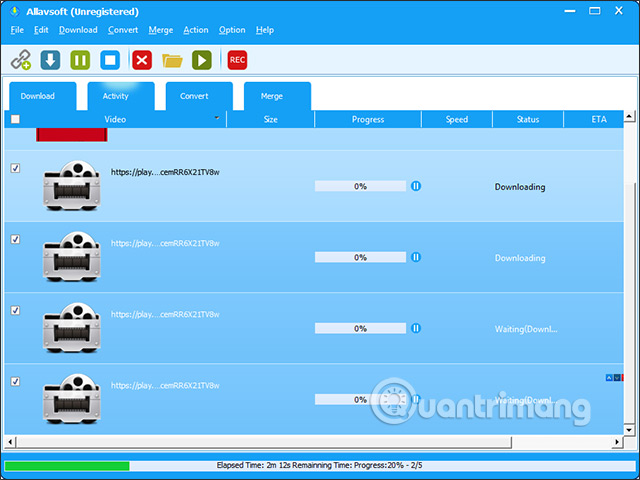Click the first Waiting row's 0% progress bar
Viewport: 640px width, 480px height.
coord(360,328)
